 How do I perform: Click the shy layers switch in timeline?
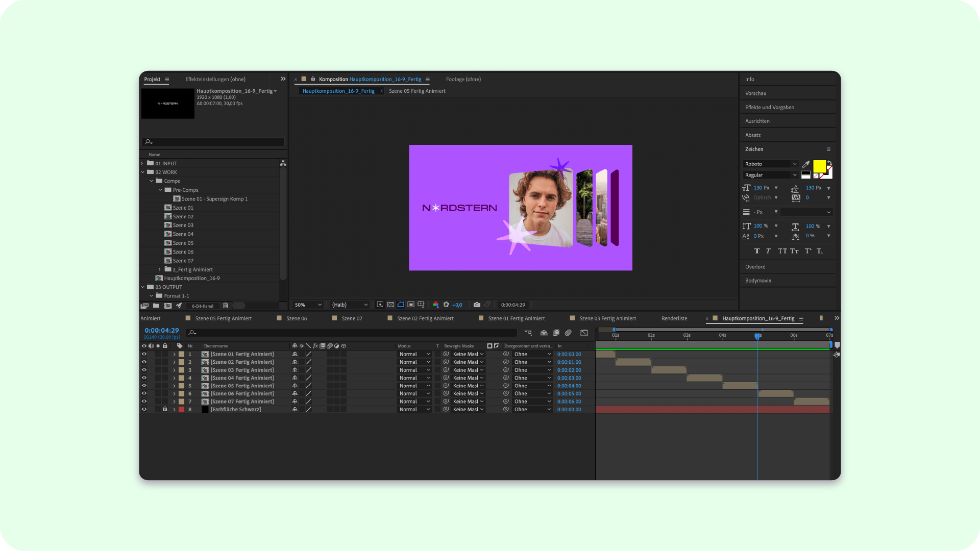tap(544, 333)
